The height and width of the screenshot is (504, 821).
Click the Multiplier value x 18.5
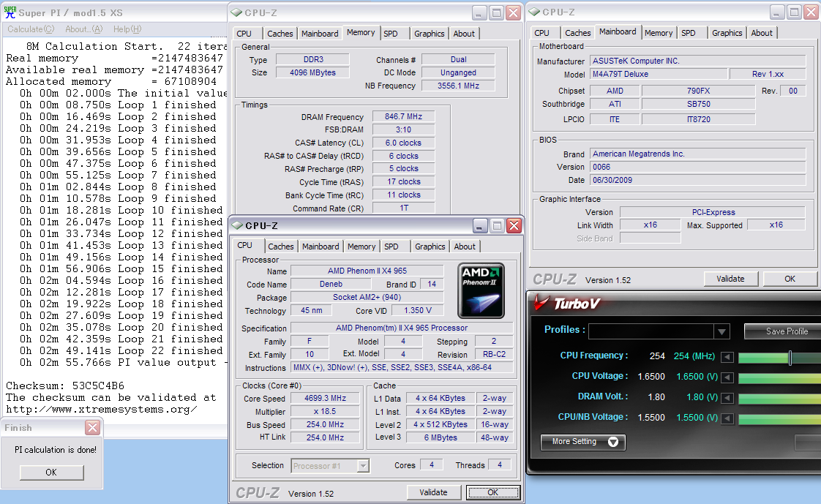pos(325,411)
